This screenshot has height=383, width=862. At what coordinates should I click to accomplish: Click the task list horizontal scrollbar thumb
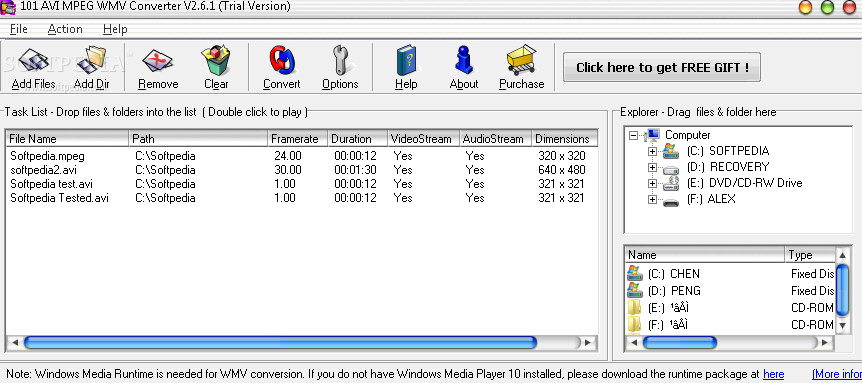point(280,342)
